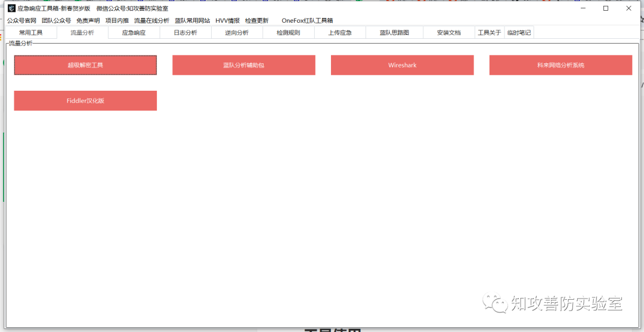Open the 临时笔记 tab
This screenshot has width=644, height=332.
pos(519,33)
